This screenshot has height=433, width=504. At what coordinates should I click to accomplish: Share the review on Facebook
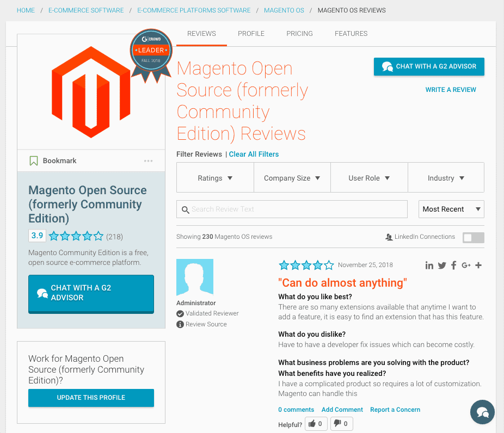pos(453,265)
